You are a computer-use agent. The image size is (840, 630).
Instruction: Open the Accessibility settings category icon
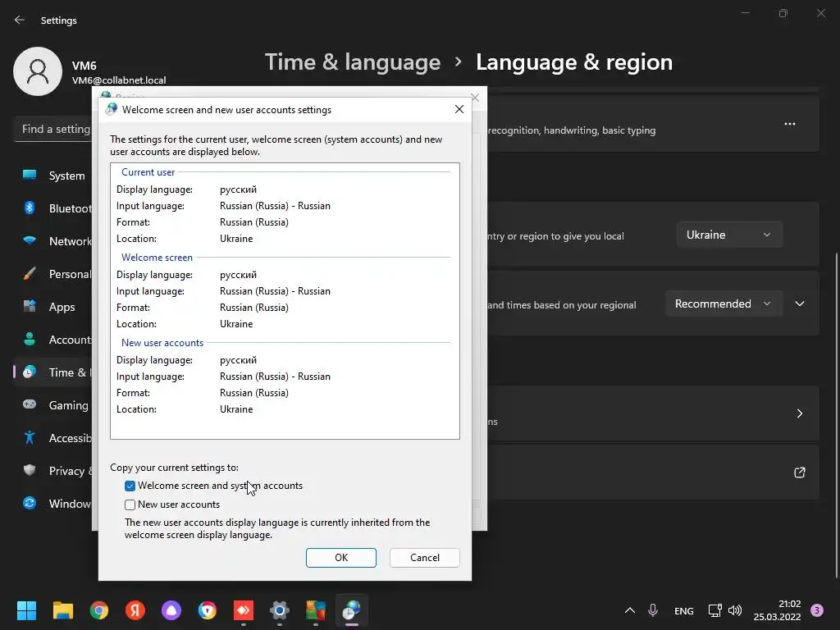[x=30, y=438]
